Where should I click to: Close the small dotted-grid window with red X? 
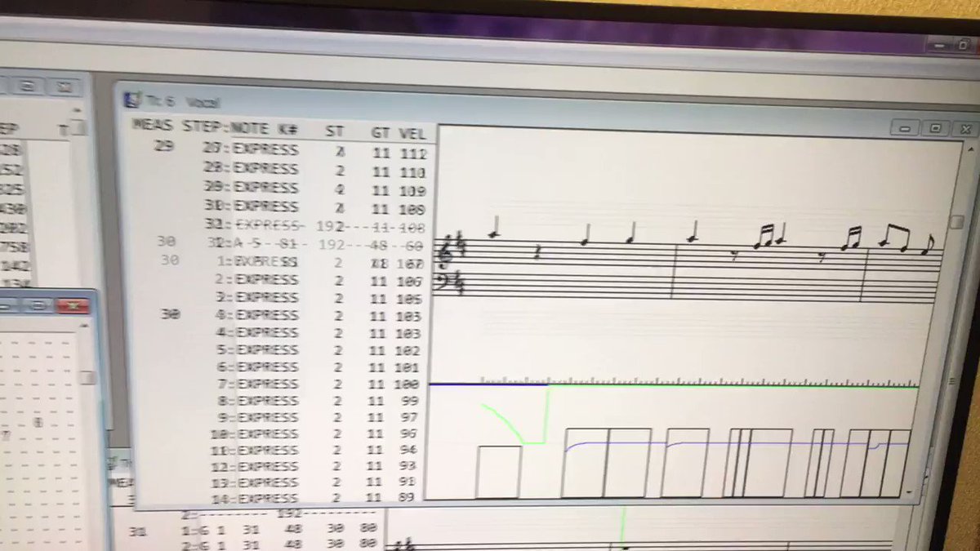pyautogui.click(x=73, y=306)
